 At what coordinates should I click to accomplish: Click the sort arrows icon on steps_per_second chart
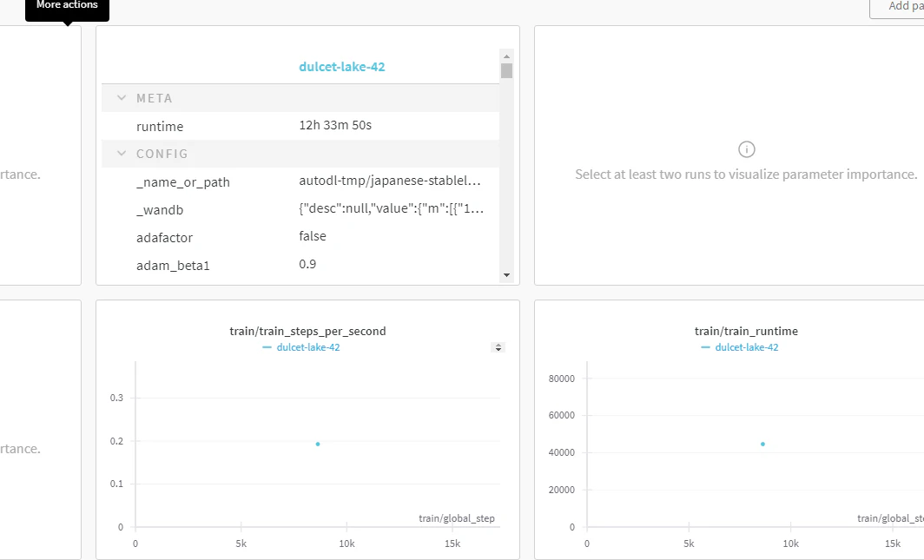click(498, 347)
